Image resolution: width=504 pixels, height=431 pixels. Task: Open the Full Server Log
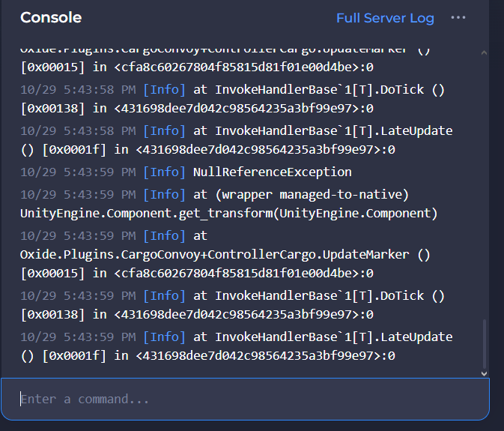click(x=385, y=18)
